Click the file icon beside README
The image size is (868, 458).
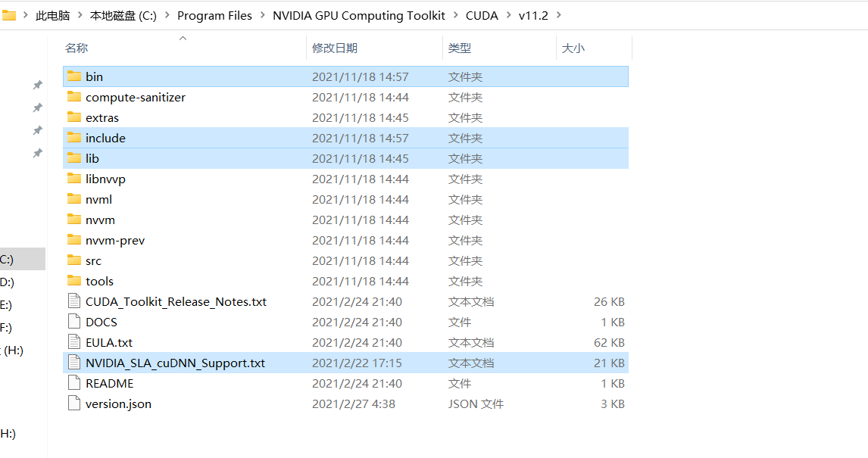[74, 383]
